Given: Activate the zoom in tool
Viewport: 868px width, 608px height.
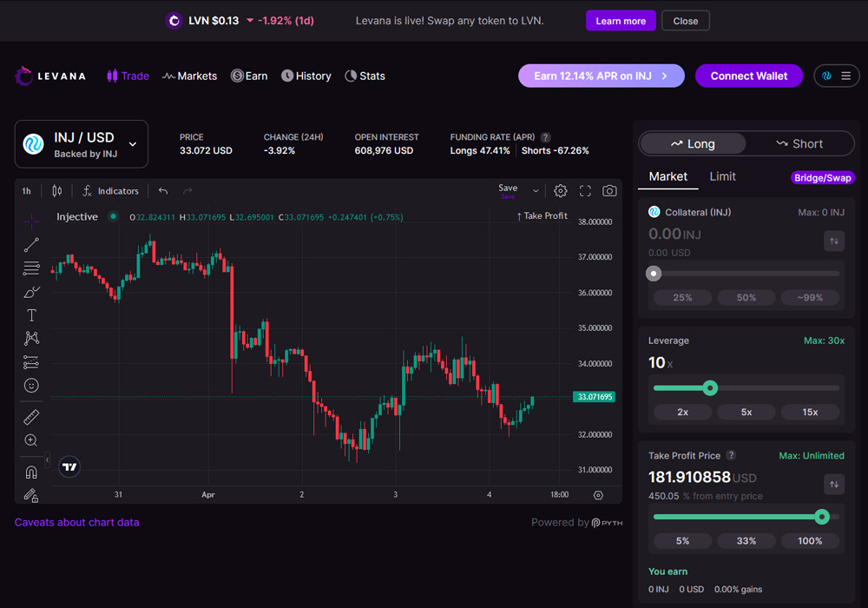Looking at the screenshot, I should tap(31, 440).
